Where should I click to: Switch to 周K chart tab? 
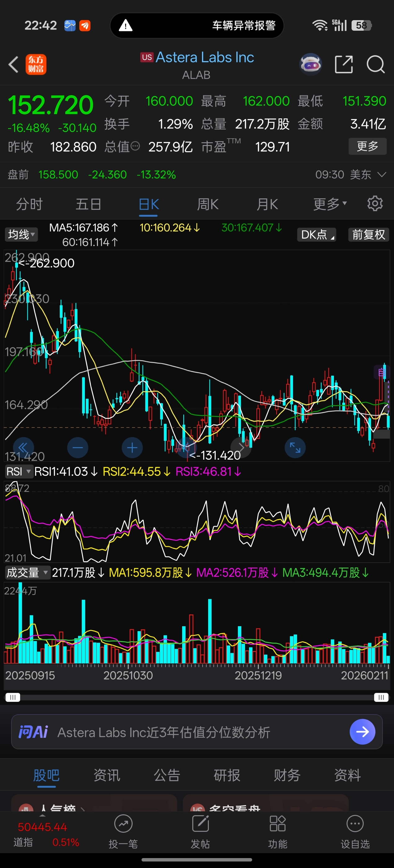(208, 204)
